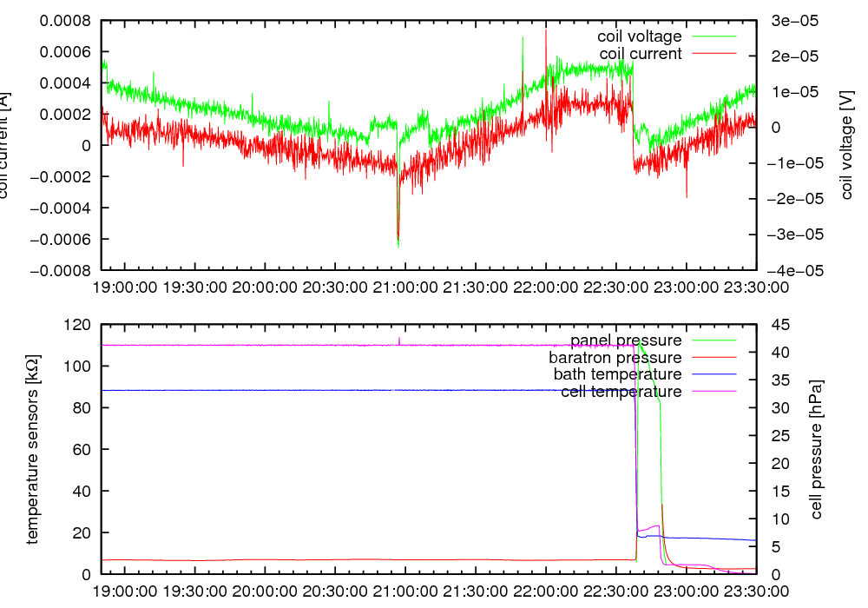This screenshot has height=608, width=868.
Task: Click the 22:30:00 tick on bottom plot
Action: tap(615, 591)
